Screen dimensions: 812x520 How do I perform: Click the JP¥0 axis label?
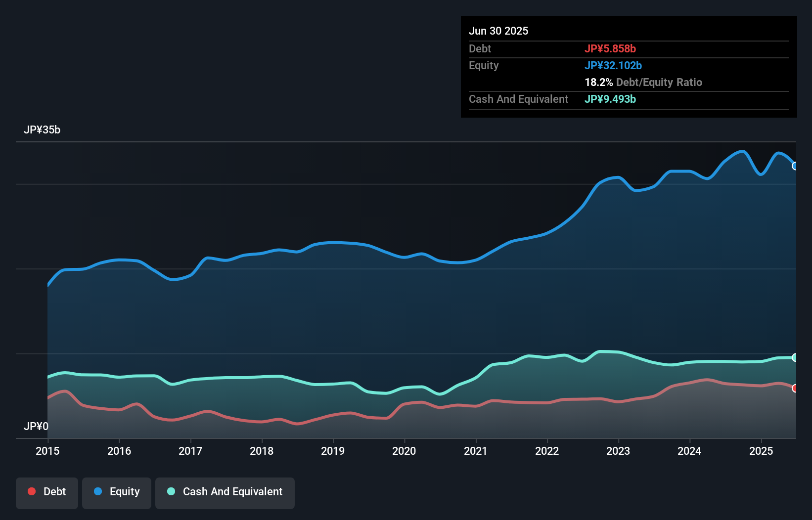coord(37,426)
